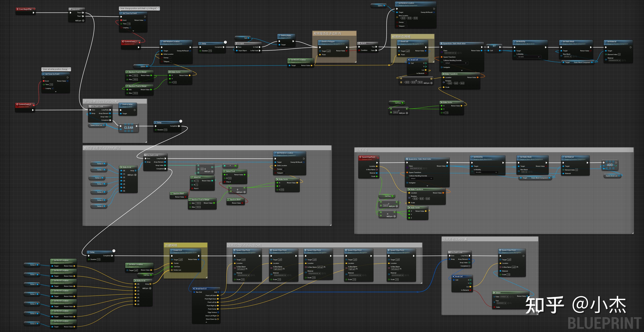Click the Add pin icon on Sequence node
This screenshot has height=332, width=644.
(x=83, y=21)
